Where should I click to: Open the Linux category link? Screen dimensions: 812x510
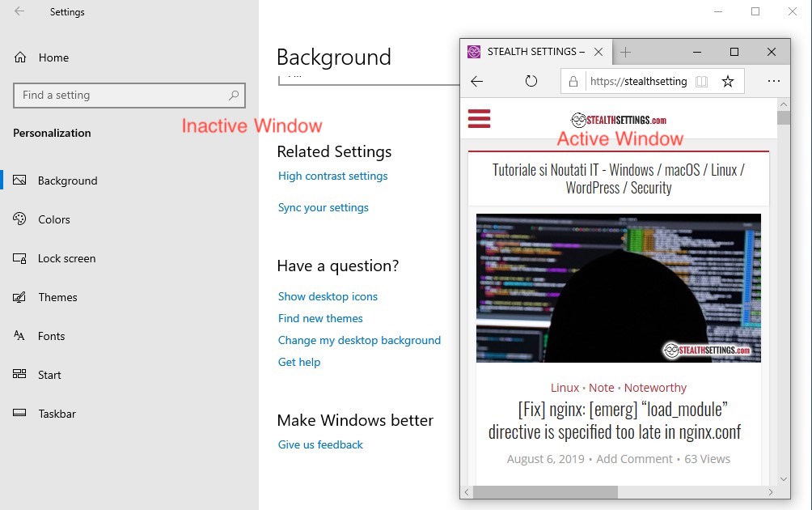tap(565, 388)
